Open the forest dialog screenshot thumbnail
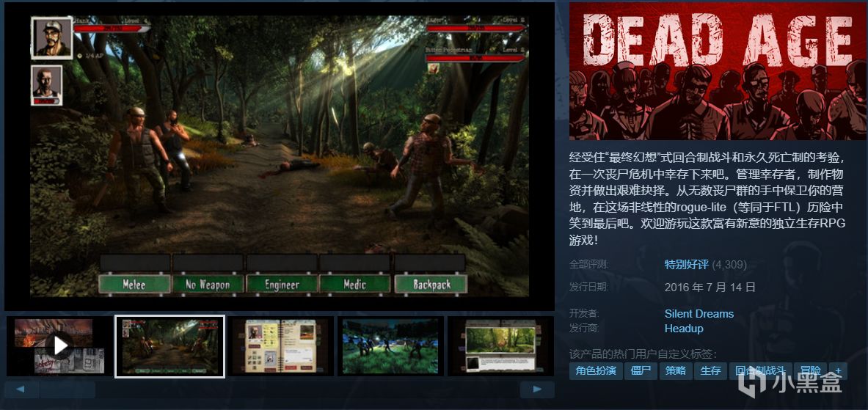This screenshot has width=868, height=410. [500, 345]
